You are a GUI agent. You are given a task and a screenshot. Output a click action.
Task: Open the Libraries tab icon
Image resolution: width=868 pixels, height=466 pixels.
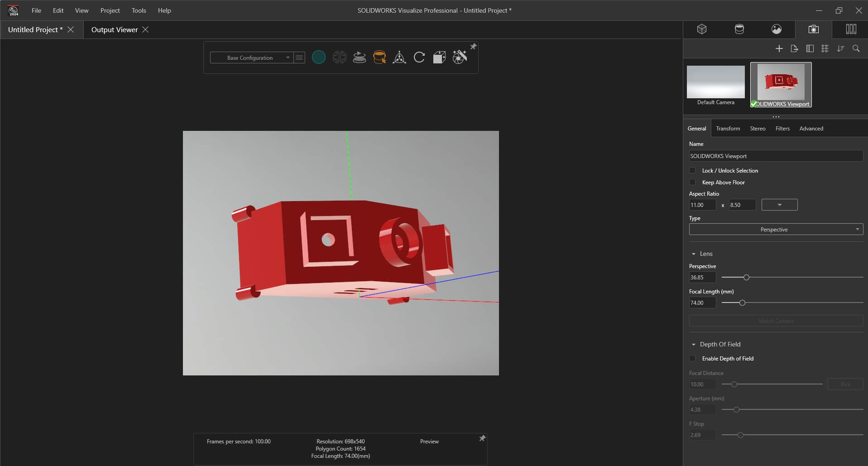(x=851, y=29)
